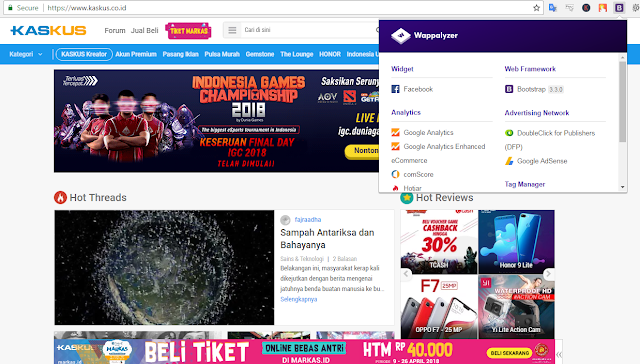Click the Google AdSense icon
The width and height of the screenshot is (640, 364).
tap(509, 161)
